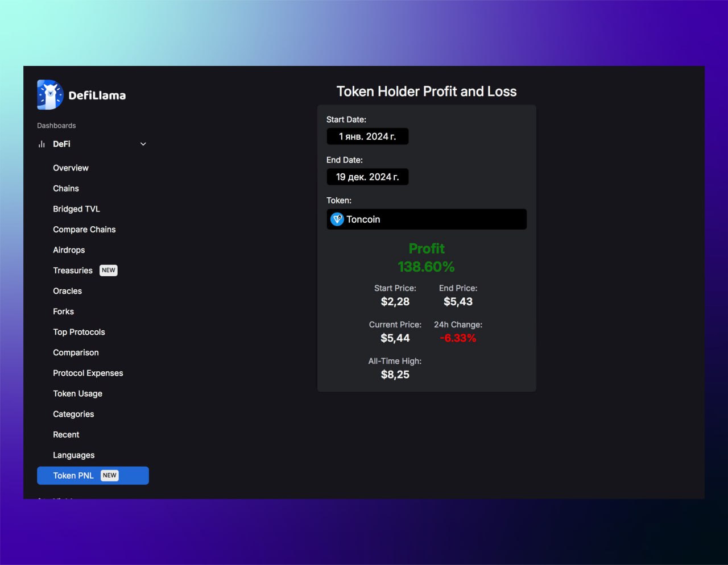This screenshot has height=565, width=728.
Task: Navigate to Oracles
Action: pyautogui.click(x=67, y=291)
